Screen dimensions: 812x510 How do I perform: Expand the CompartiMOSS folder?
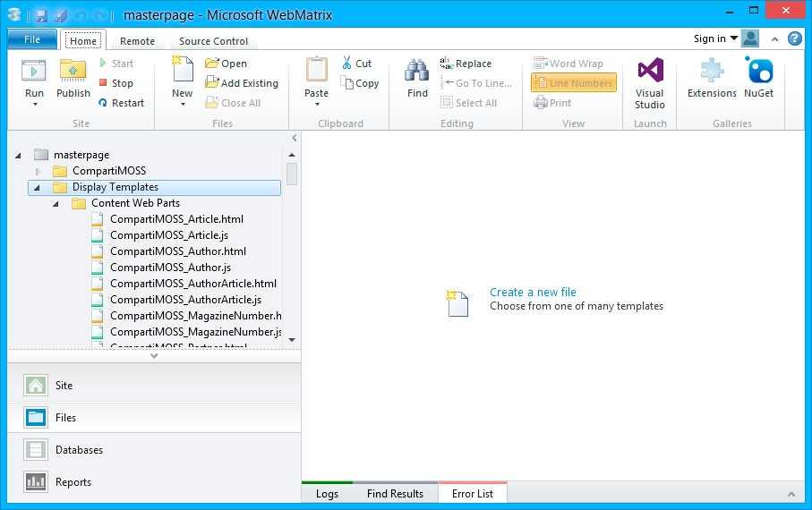tap(38, 171)
